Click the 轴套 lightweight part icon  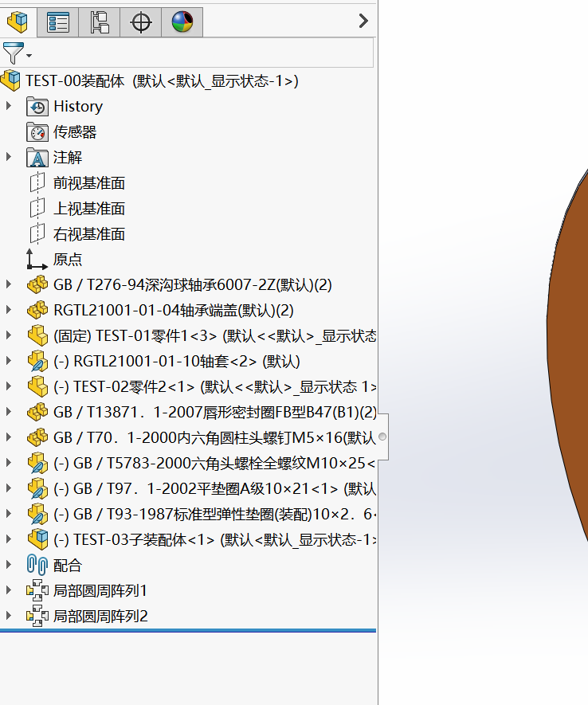37,362
